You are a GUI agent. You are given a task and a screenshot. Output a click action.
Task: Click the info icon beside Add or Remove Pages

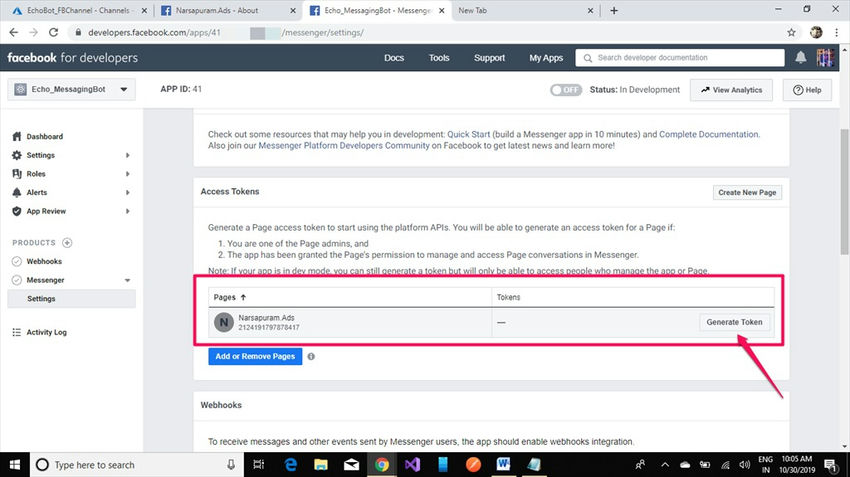tap(311, 357)
